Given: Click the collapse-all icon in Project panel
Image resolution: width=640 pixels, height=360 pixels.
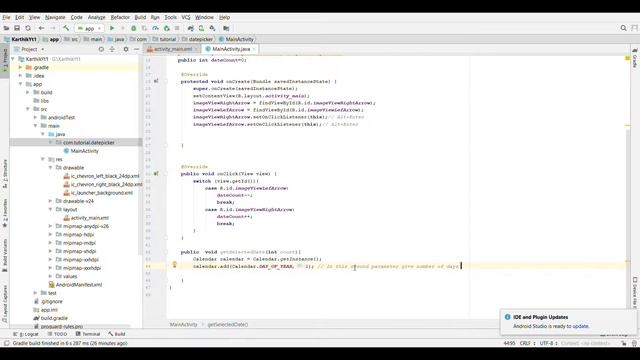Looking at the screenshot, I should click(x=112, y=49).
